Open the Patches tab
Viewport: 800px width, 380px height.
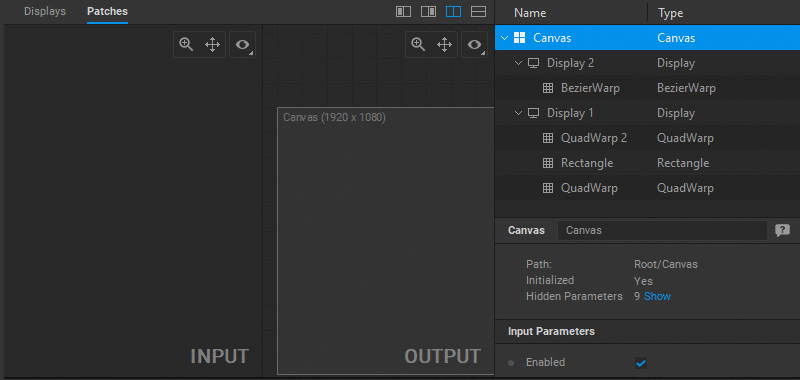click(107, 11)
